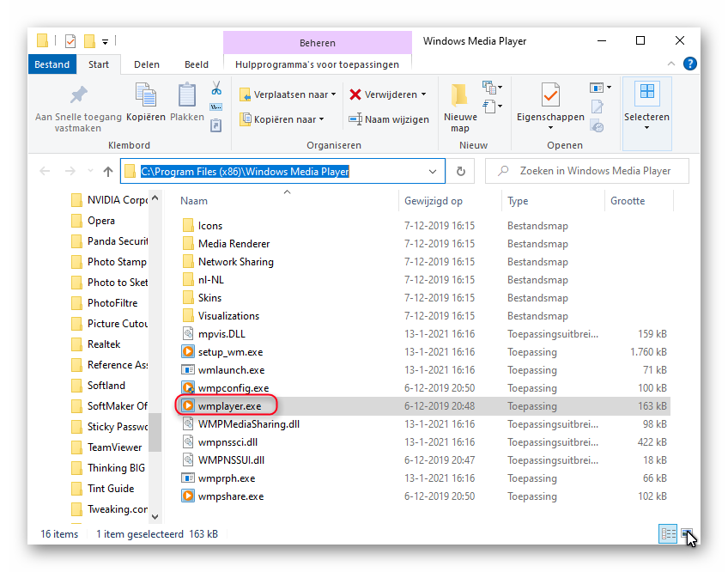Click the quick access properties checkmark icon
The image size is (728, 572).
70,41
